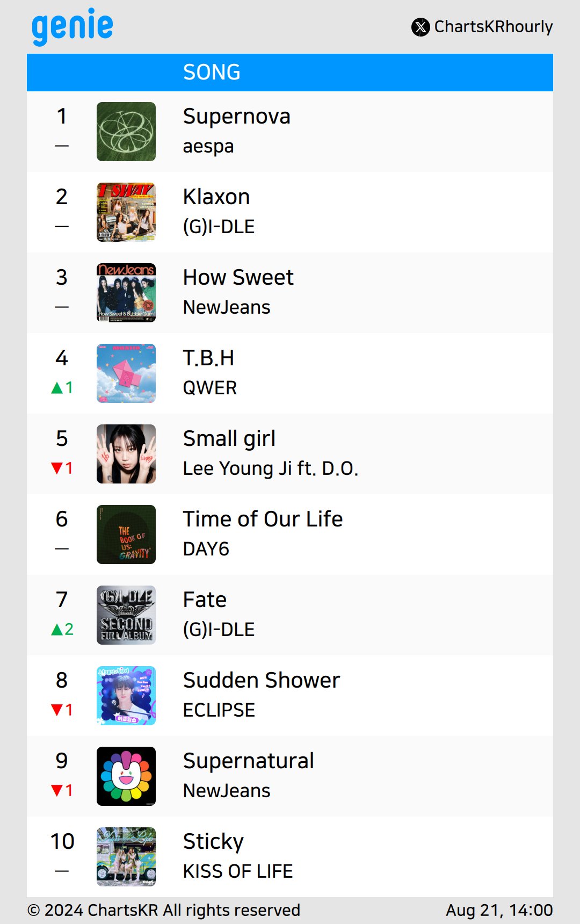Click the T.B.H pink album artwork
This screenshot has width=580, height=924.
point(126,373)
